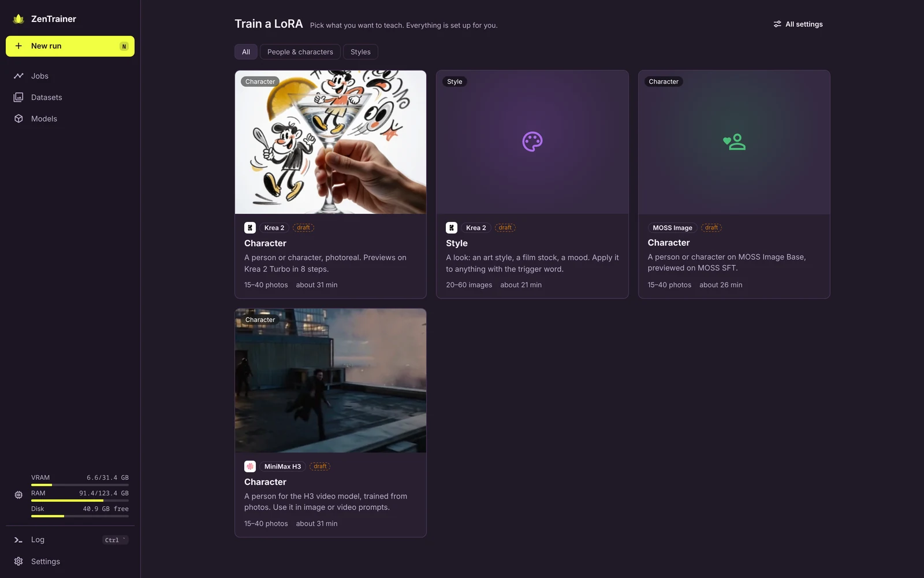Go to Jobs page
The width and height of the screenshot is (924, 578).
coord(70,76)
